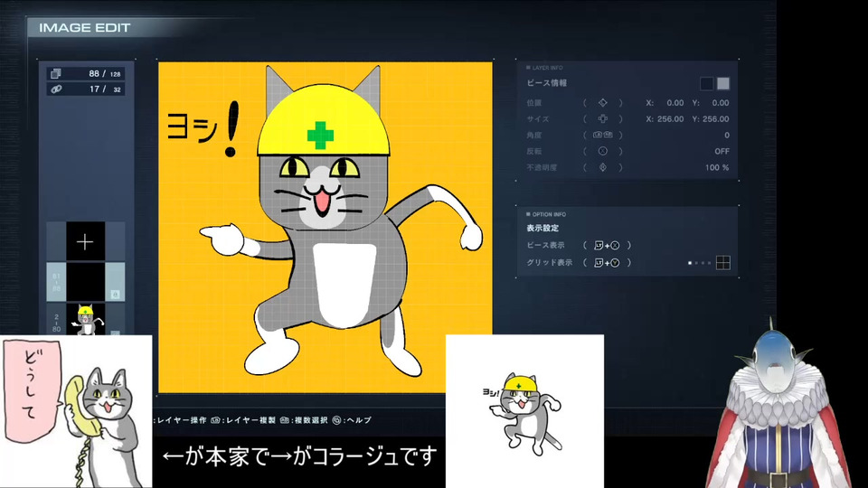868x488 pixels.
Task: Click the どうして phone cat reference image
Action: click(76, 411)
